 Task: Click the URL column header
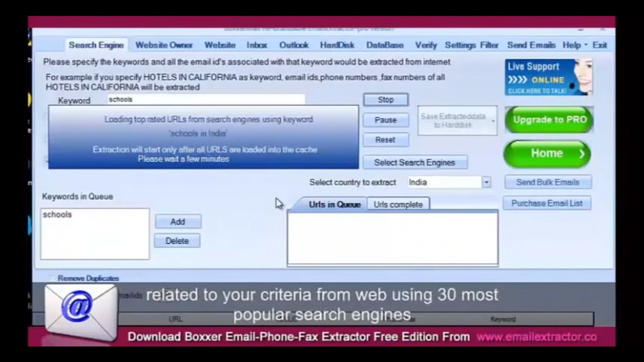click(175, 319)
